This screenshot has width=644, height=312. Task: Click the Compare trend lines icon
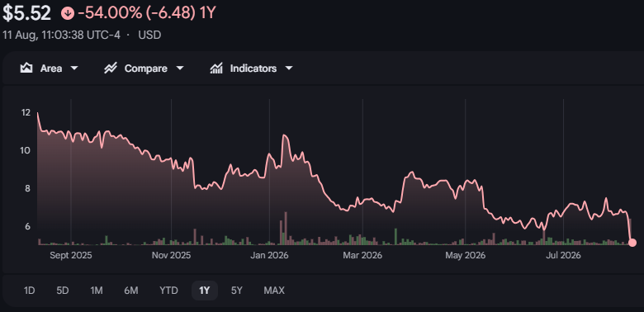[x=111, y=69]
